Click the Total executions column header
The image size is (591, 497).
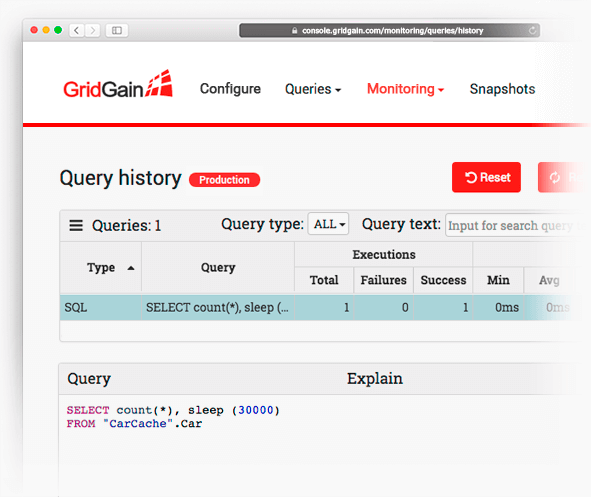click(324, 280)
